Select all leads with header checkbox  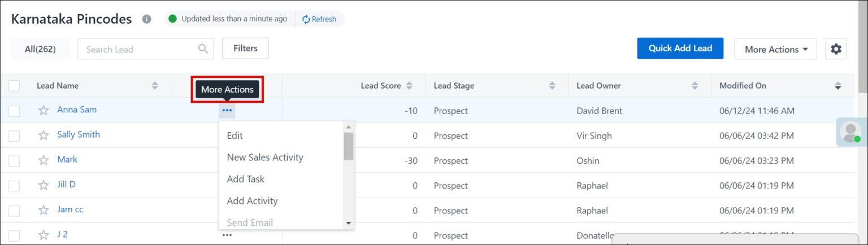coord(14,86)
